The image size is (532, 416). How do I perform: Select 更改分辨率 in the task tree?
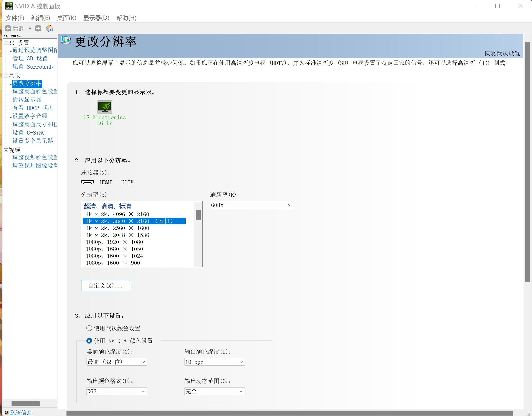tap(27, 83)
